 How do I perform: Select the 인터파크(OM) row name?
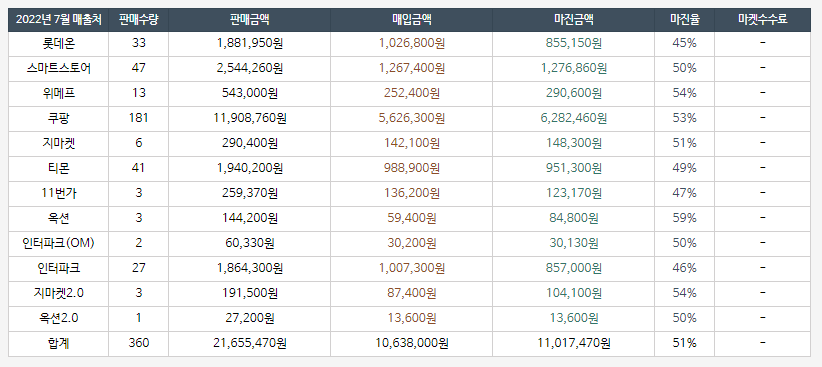click(x=59, y=243)
